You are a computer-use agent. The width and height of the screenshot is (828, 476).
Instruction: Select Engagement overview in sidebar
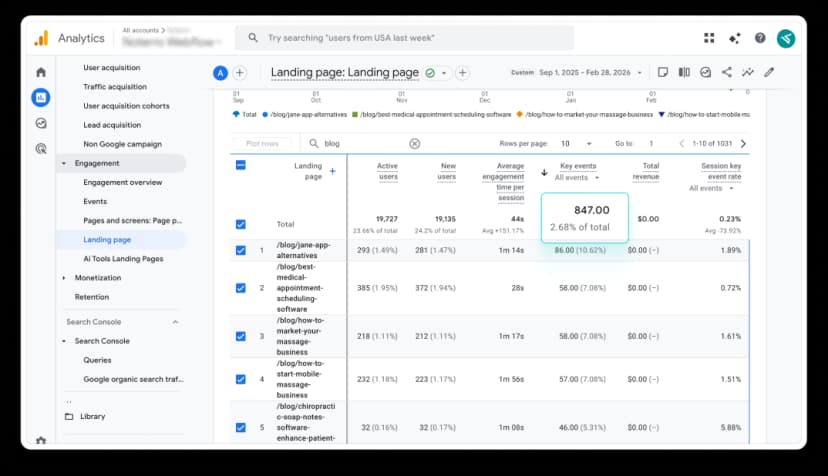(122, 182)
